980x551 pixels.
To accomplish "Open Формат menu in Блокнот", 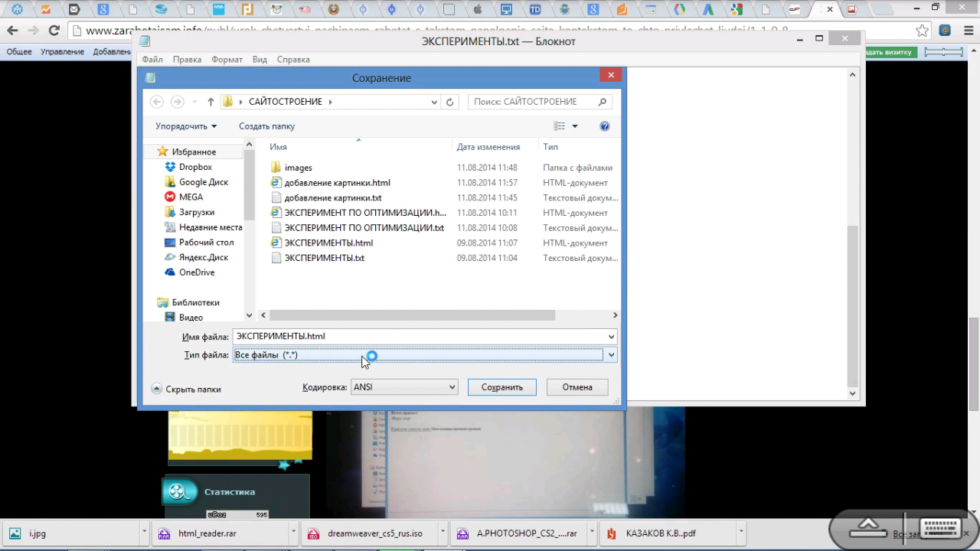I will coord(227,60).
